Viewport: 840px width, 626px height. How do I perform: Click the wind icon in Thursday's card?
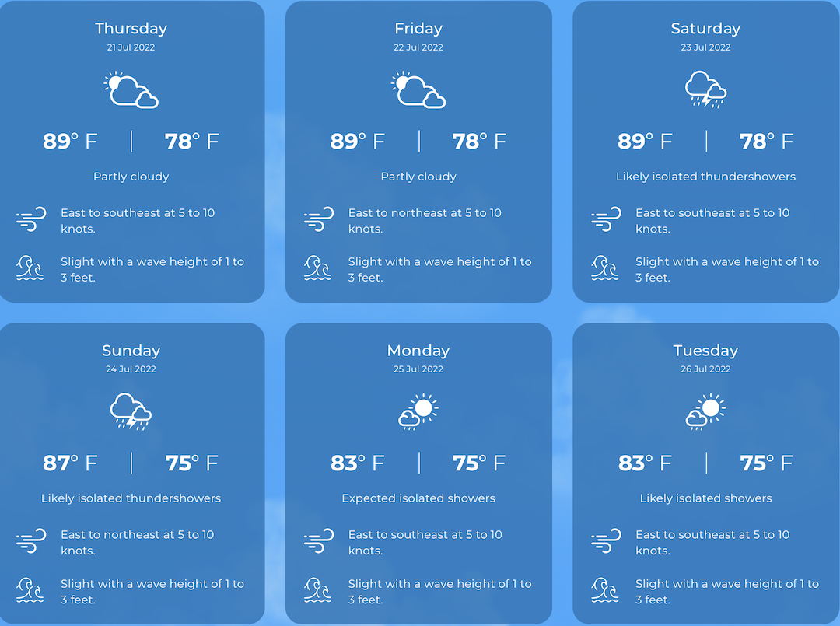click(31, 220)
